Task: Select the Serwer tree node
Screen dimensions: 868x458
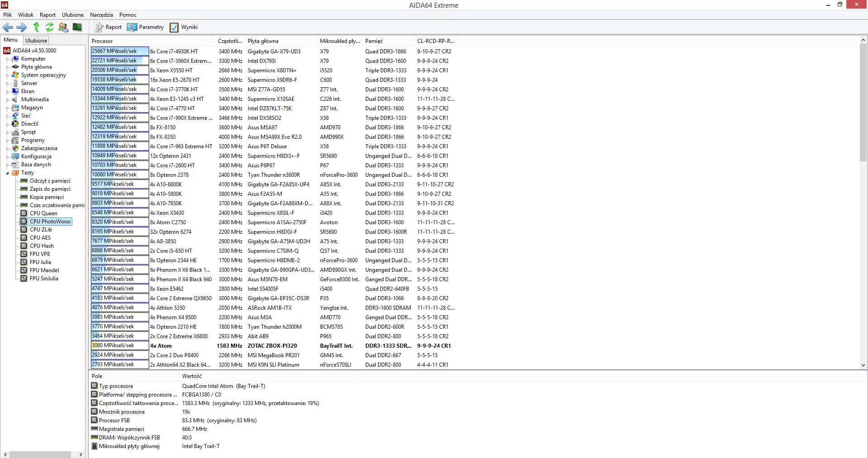Action: click(x=29, y=83)
